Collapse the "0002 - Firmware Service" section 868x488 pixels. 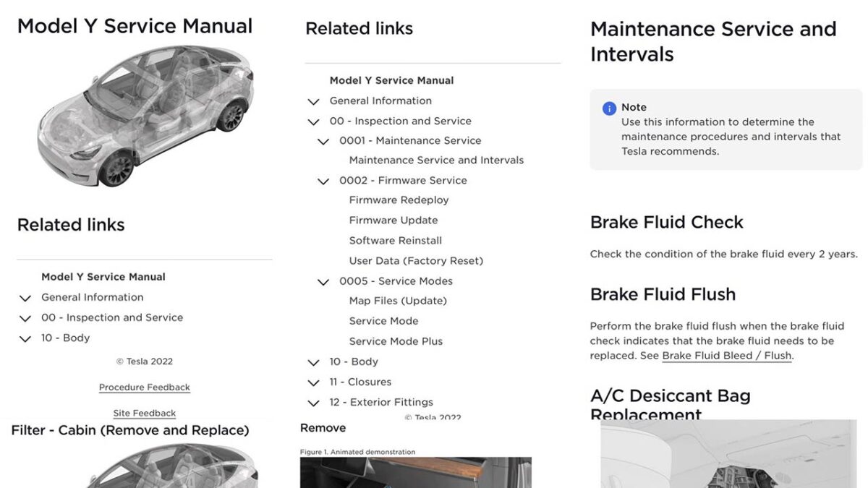[x=323, y=181]
